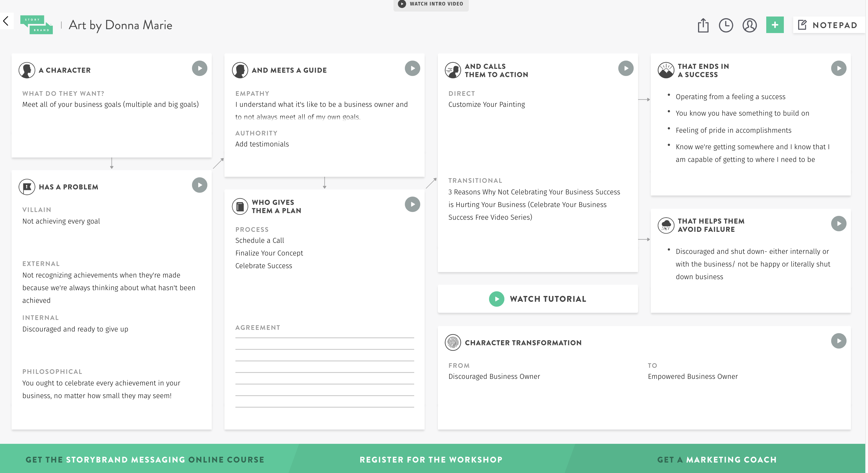
Task: Play the Ends in a Success video
Action: pos(839,68)
